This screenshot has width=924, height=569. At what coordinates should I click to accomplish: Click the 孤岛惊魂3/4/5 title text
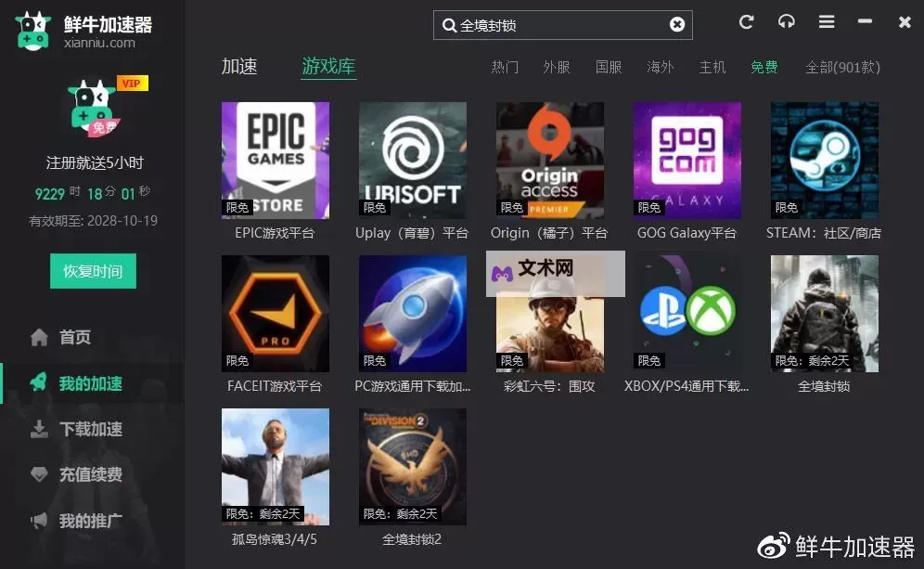[275, 539]
